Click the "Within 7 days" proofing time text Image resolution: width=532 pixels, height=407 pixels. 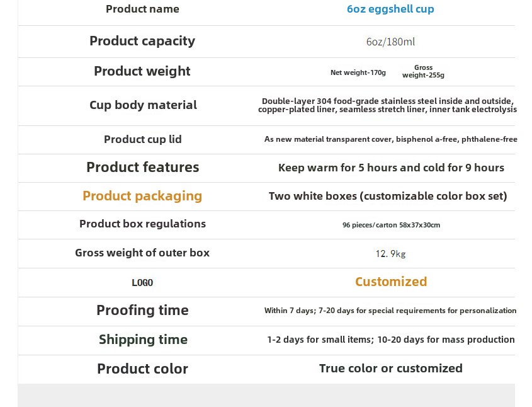[x=390, y=311]
